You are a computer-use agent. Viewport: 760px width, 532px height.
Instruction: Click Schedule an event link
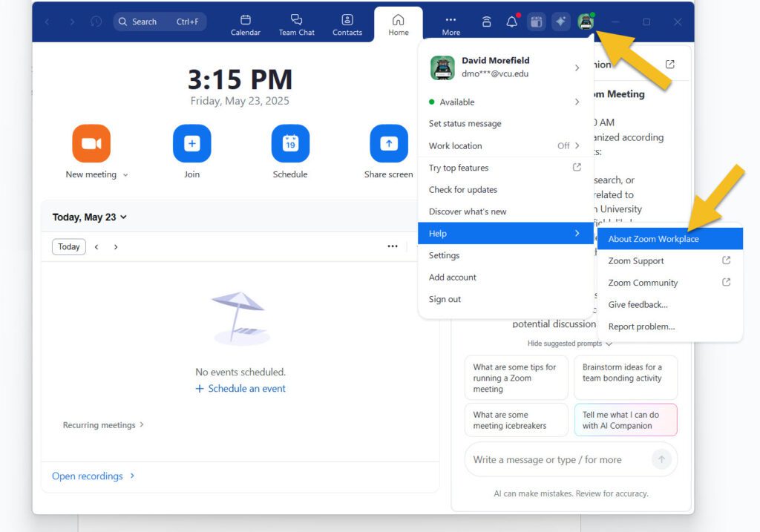point(240,389)
